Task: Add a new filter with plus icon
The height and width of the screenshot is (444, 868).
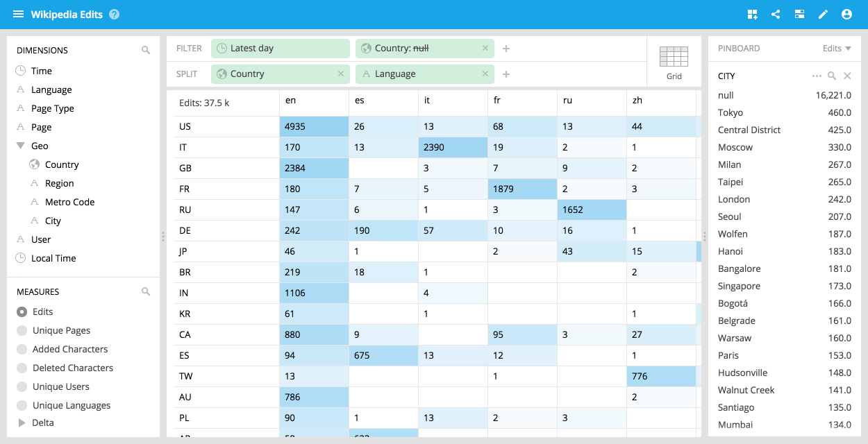Action: click(x=506, y=49)
